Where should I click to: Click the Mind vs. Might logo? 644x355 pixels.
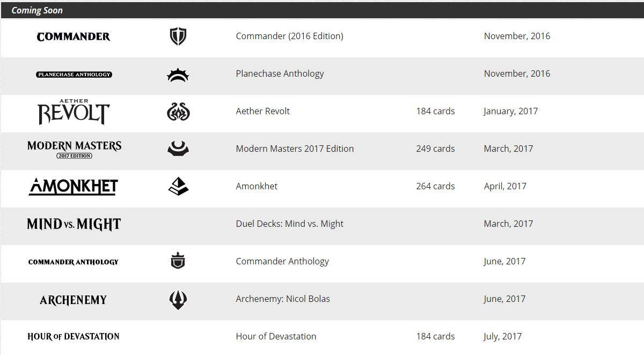click(x=74, y=224)
